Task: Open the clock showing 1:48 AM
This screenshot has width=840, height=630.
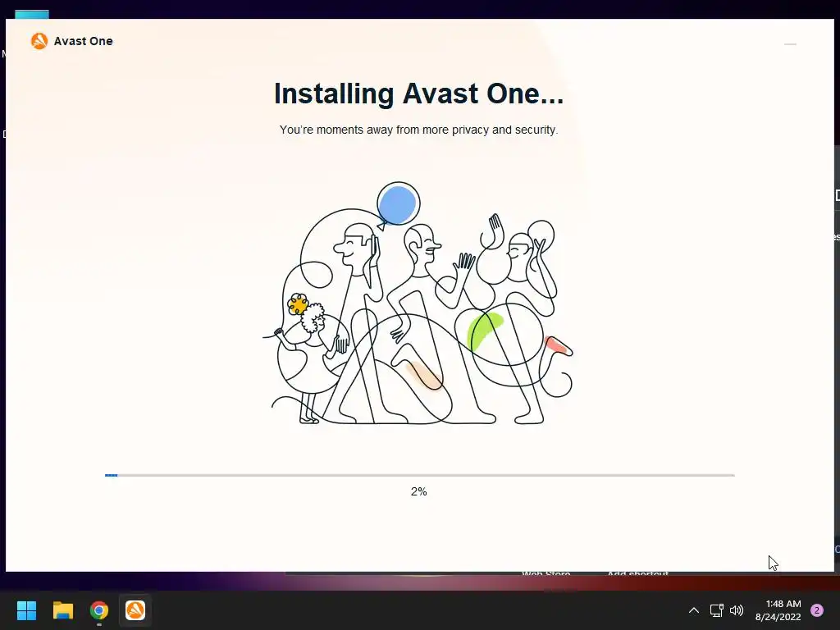Action: (x=783, y=604)
